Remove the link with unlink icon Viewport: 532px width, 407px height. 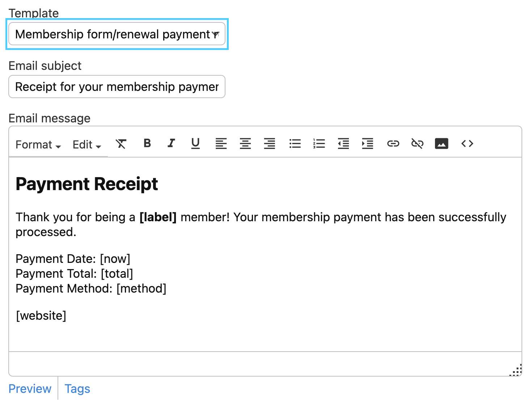[x=417, y=144]
